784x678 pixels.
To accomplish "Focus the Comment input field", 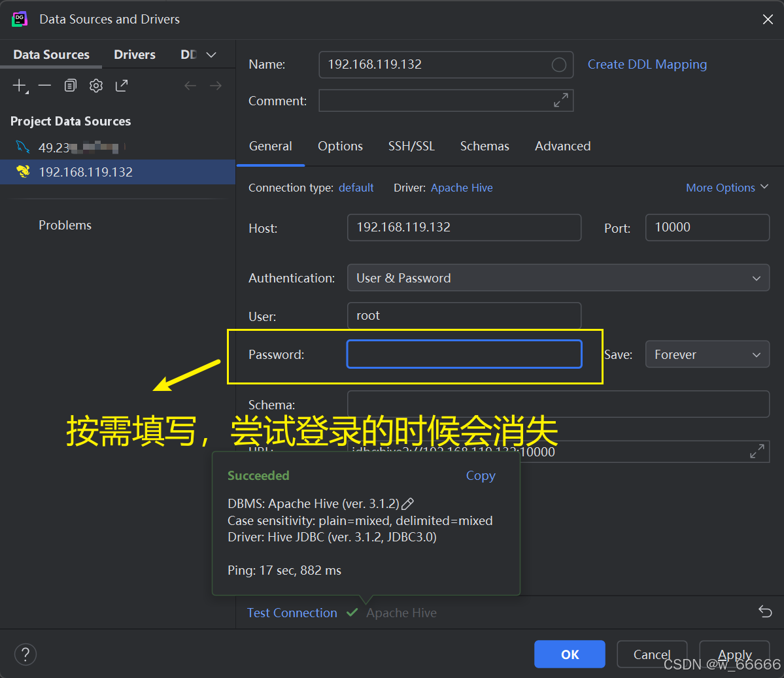I will point(446,100).
